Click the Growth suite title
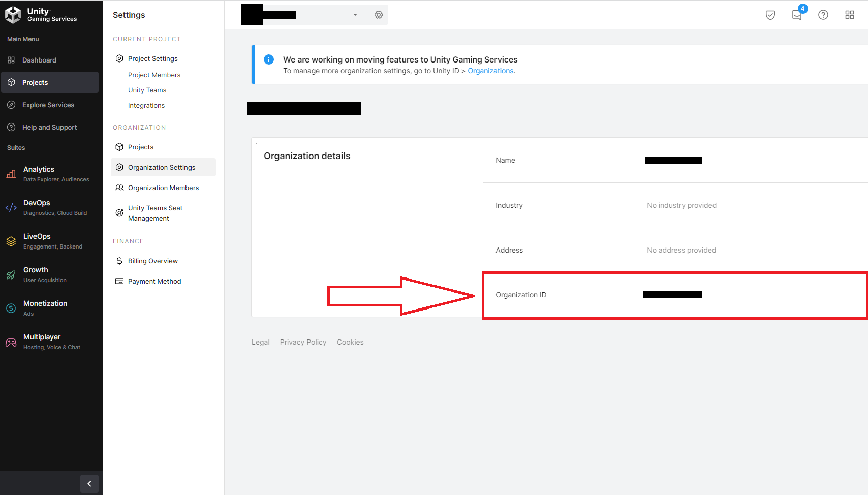868x495 pixels. 36,270
